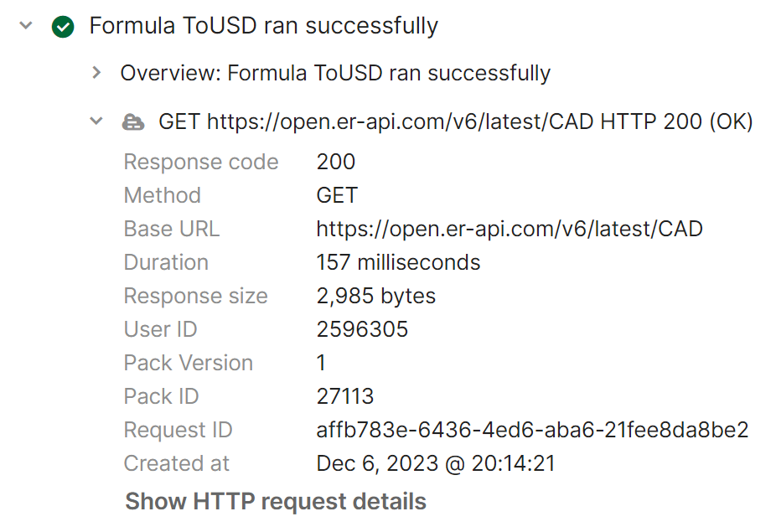Click the 'Formula ToUSD ran successfully' heading
The height and width of the screenshot is (532, 776).
point(263,26)
